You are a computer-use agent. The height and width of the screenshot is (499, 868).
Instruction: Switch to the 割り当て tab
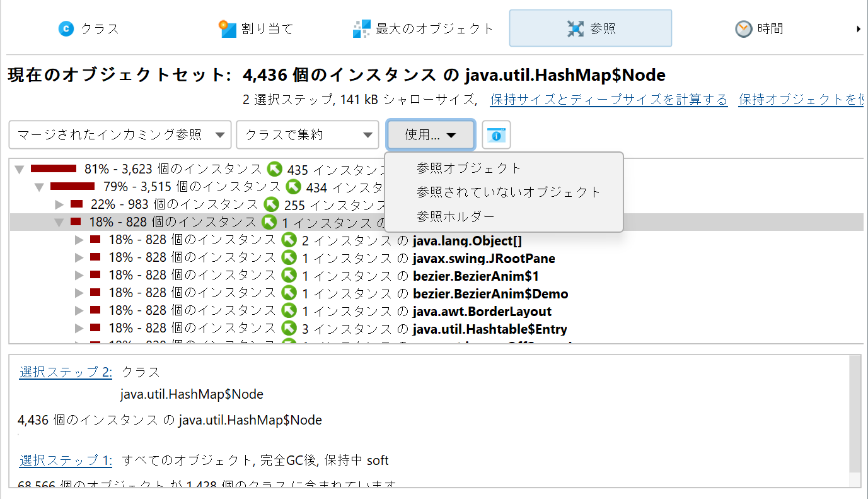coord(256,28)
